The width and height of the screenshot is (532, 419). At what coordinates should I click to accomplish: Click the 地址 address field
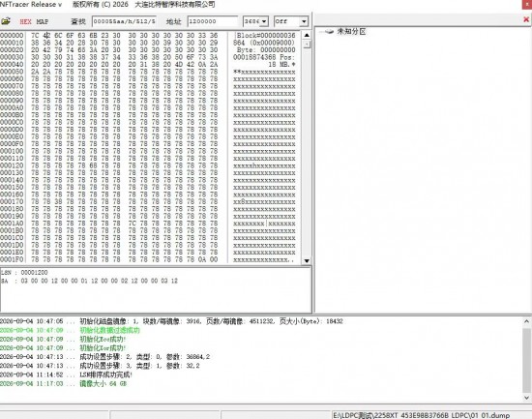pos(213,21)
